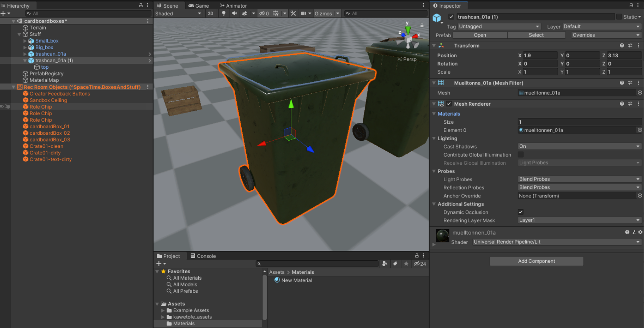
Task: Toggle 2D view mode in Scene
Action: pyautogui.click(x=211, y=13)
